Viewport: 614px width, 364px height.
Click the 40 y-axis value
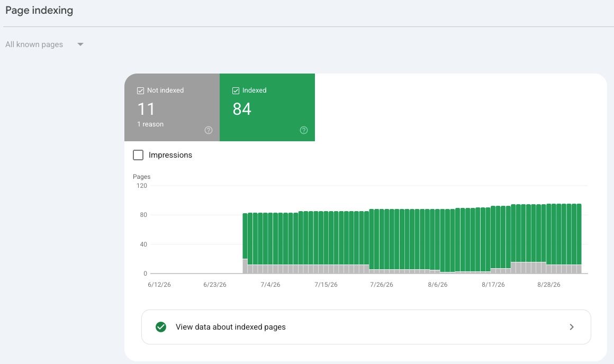coord(144,244)
